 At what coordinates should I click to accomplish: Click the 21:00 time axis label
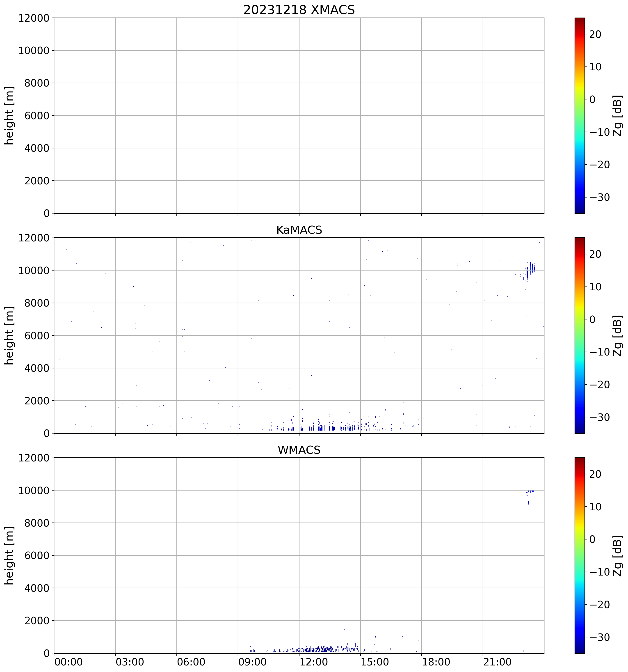pos(497,662)
